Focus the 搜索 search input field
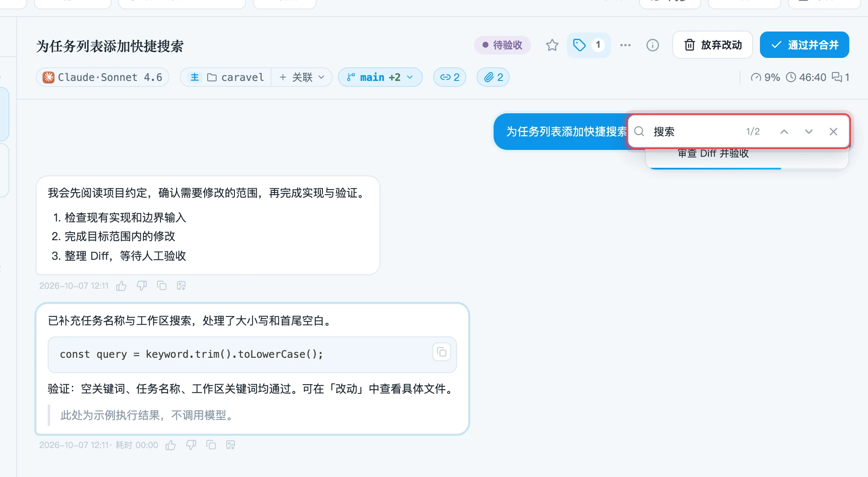 point(696,132)
